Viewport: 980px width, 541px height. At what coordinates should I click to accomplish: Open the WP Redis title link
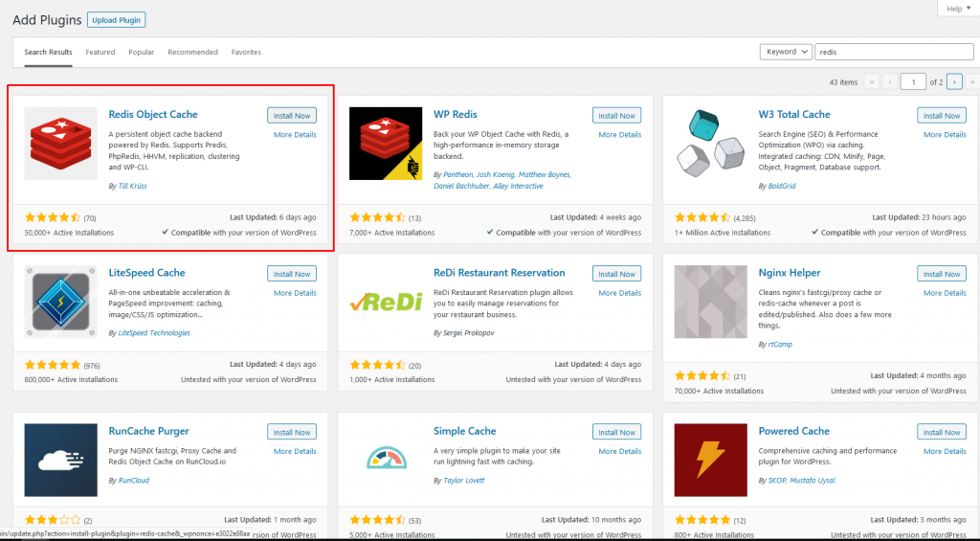(455, 115)
